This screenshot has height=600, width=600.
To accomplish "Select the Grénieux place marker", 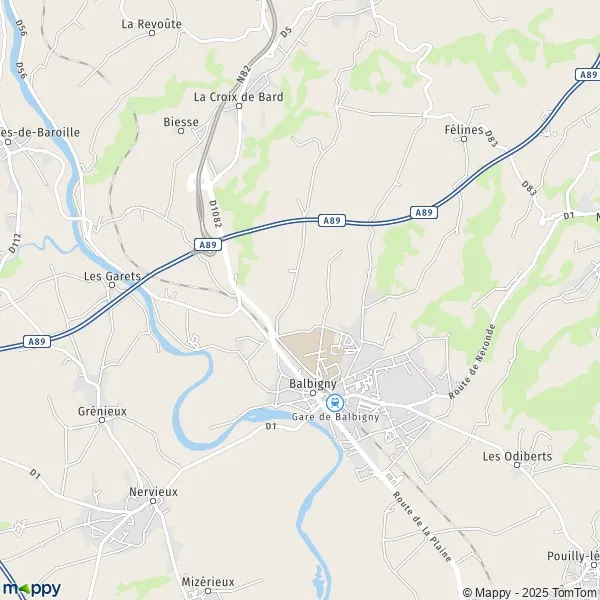I will point(102,420).
